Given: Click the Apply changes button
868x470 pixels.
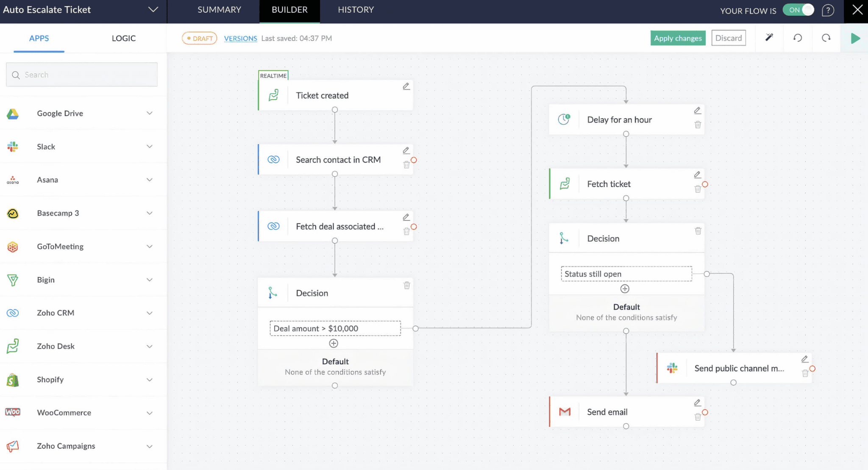Looking at the screenshot, I should tap(677, 38).
